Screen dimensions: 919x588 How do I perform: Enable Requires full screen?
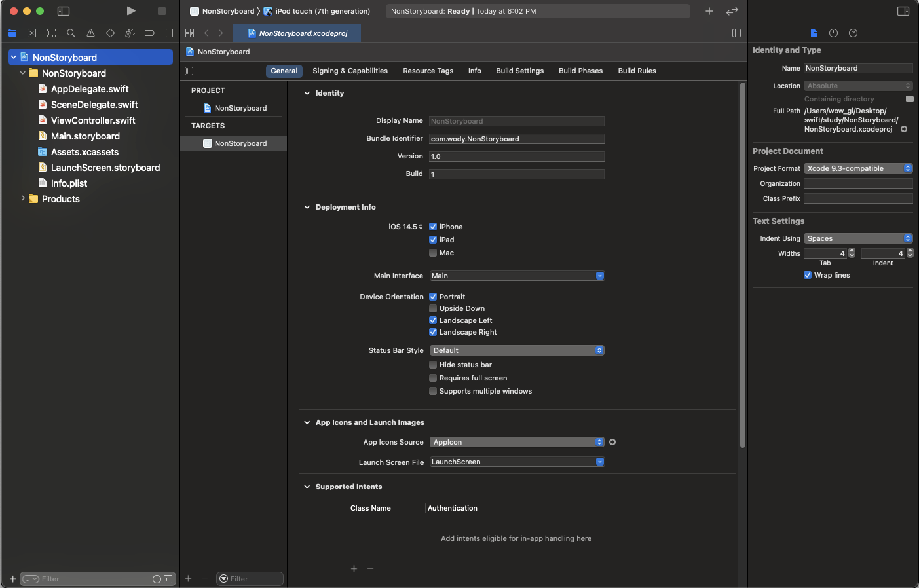pos(433,378)
